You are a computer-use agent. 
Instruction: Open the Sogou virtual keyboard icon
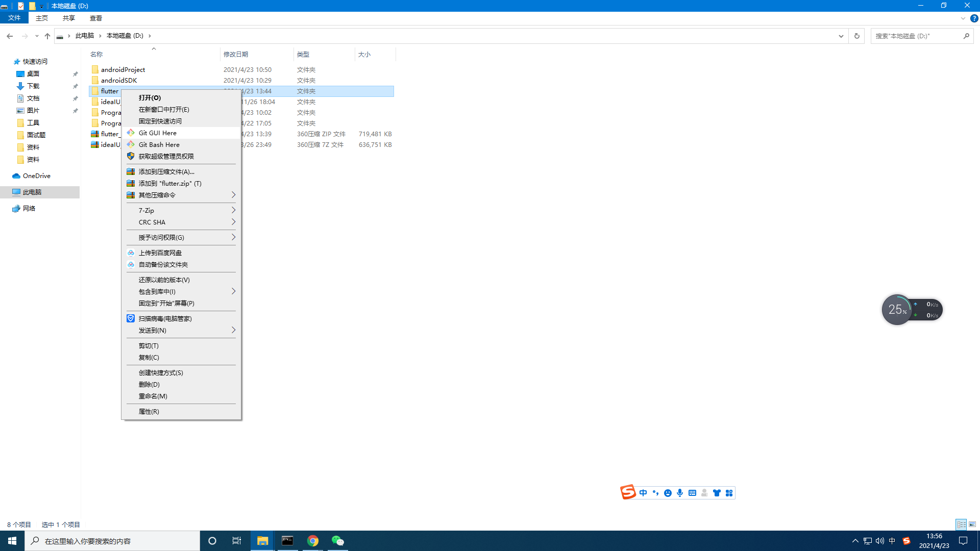tap(692, 493)
